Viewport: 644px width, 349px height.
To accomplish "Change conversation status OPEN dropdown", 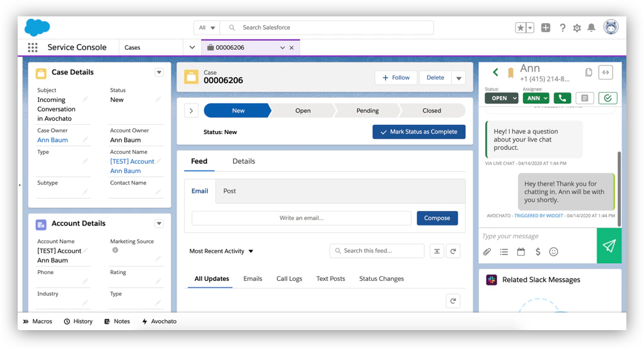I will tap(501, 98).
